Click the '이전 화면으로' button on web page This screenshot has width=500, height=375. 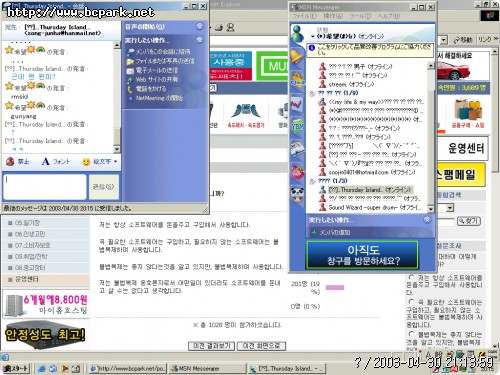pyautogui.click(x=261, y=346)
